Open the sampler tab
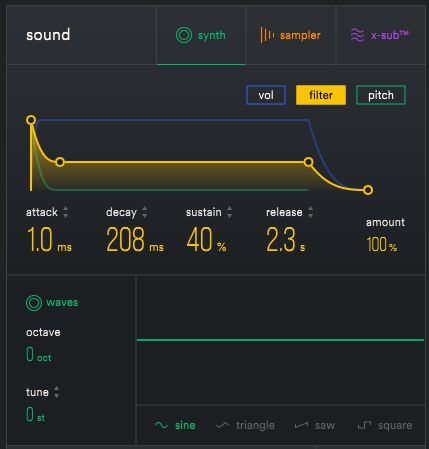429x449 pixels. 291,35
